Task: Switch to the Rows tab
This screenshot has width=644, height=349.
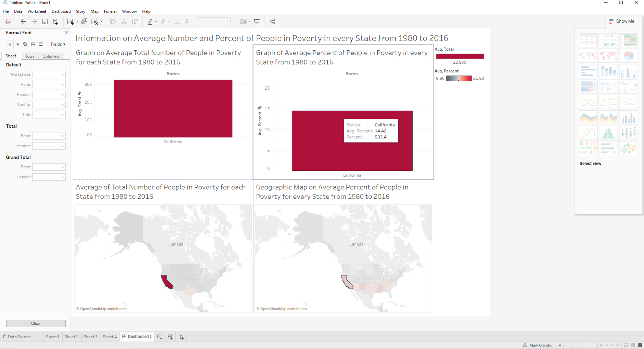Action: pyautogui.click(x=29, y=56)
